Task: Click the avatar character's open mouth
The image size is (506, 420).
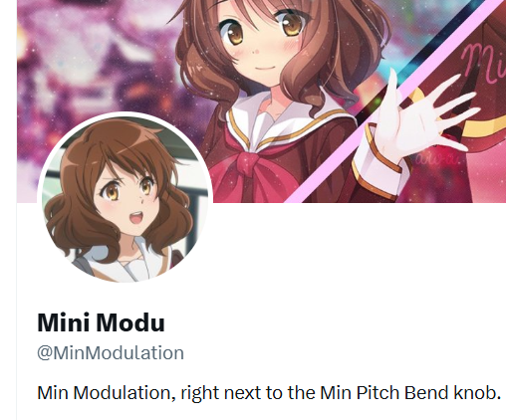Action: coord(137,220)
